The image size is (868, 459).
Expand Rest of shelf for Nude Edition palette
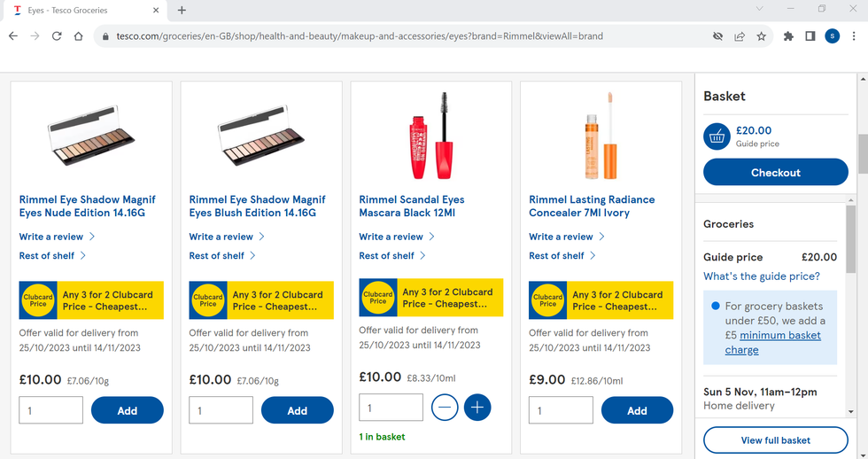click(x=52, y=255)
